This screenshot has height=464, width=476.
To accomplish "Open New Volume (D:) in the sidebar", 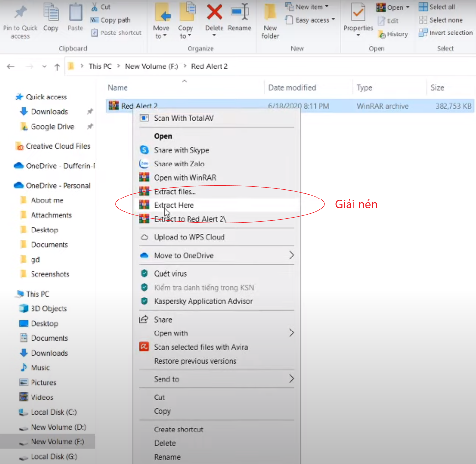I will [x=53, y=427].
